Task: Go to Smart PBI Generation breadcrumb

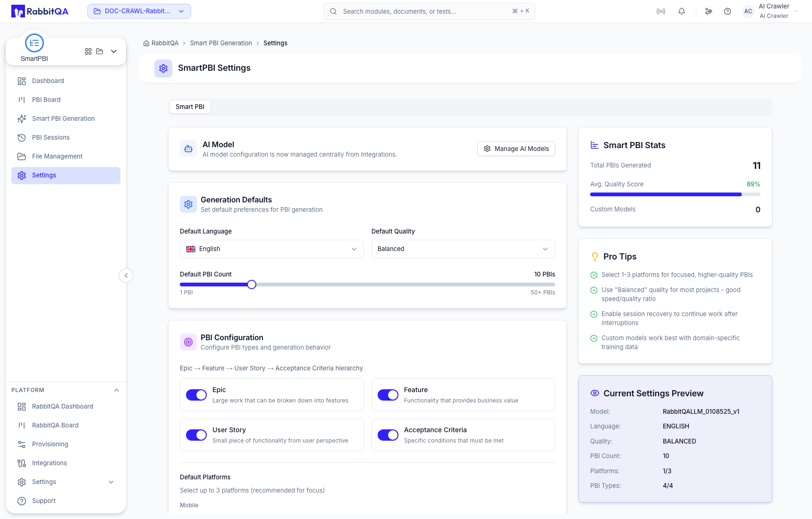Action: pos(221,43)
